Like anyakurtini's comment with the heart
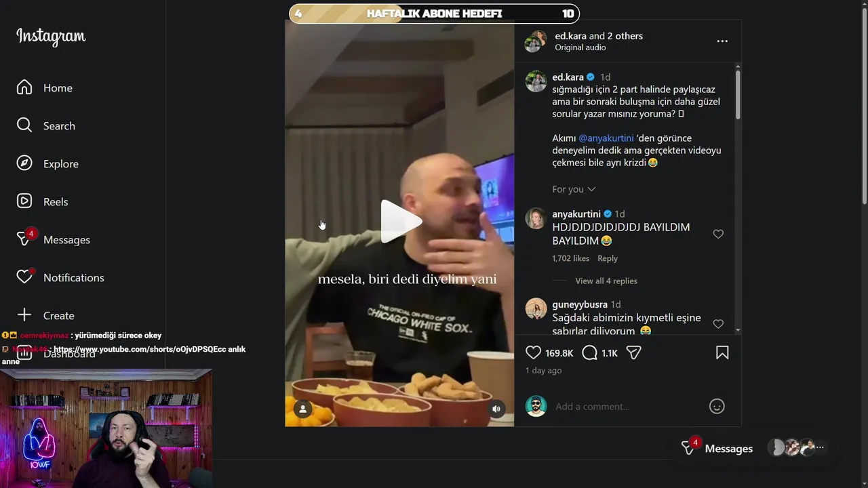 (x=718, y=234)
